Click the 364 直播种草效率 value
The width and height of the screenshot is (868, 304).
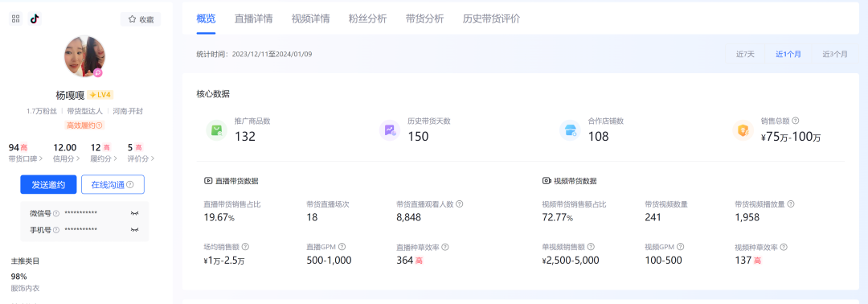(x=404, y=261)
